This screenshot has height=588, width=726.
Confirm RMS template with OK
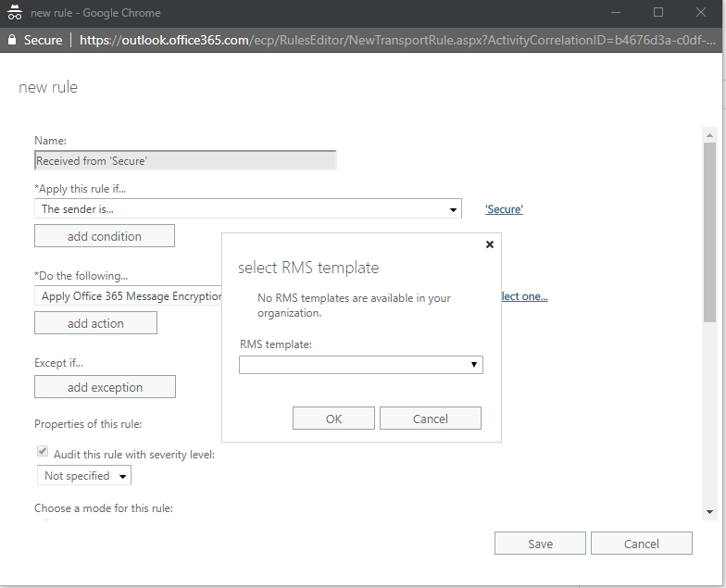click(x=333, y=419)
